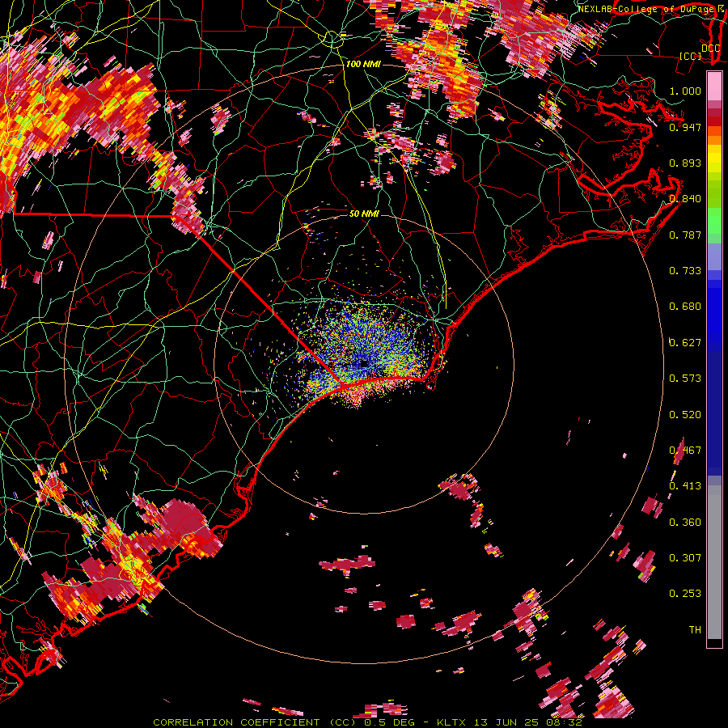Click the 0.467 legend value
Image resolution: width=728 pixels, height=728 pixels.
685,451
